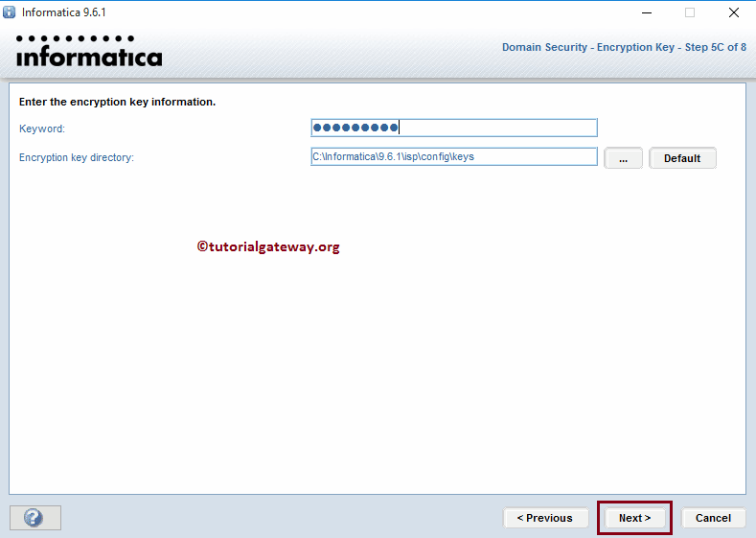
Task: Cancel the installation wizard
Action: tap(713, 518)
